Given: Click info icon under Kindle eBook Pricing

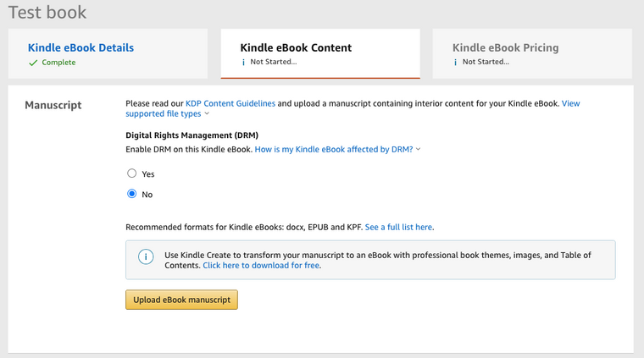Looking at the screenshot, I should [x=456, y=63].
